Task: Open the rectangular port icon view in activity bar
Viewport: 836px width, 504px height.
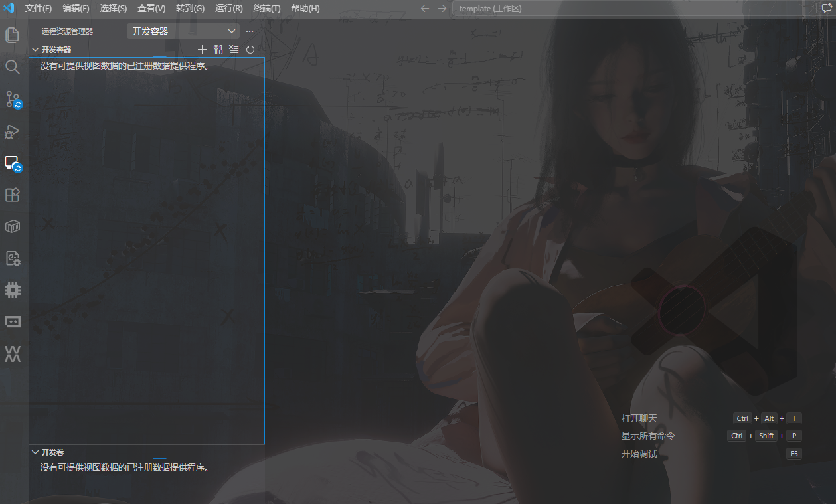Action: point(13,321)
